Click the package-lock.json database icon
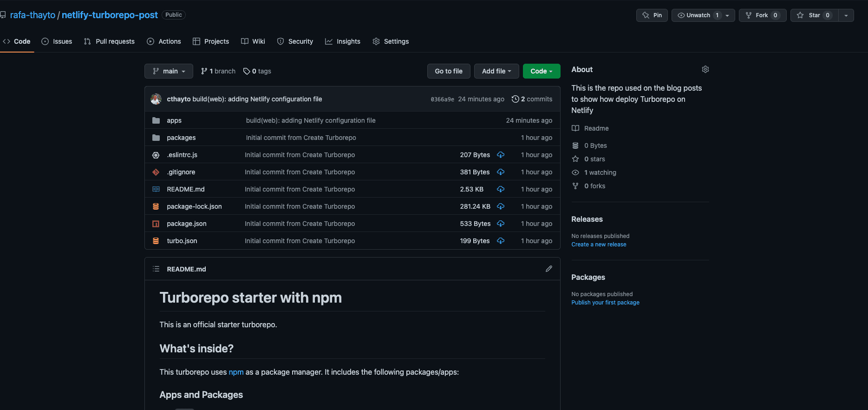Screen dimensions: 868x410 (156, 206)
